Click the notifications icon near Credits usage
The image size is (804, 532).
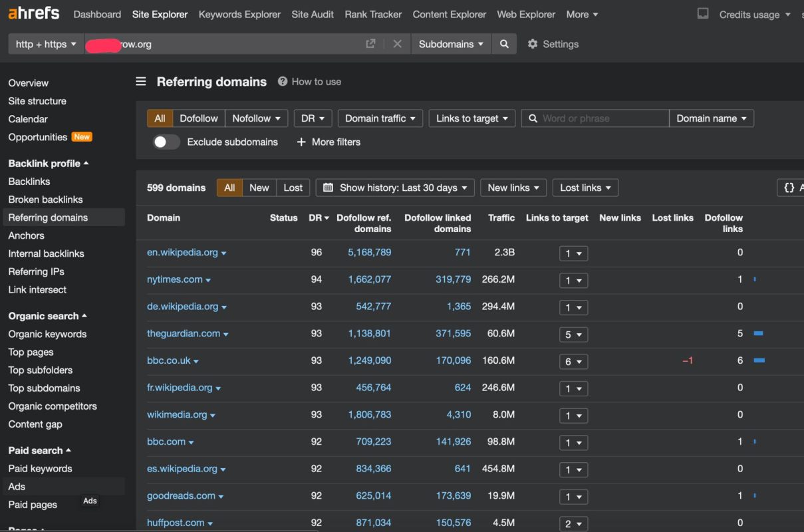[703, 13]
